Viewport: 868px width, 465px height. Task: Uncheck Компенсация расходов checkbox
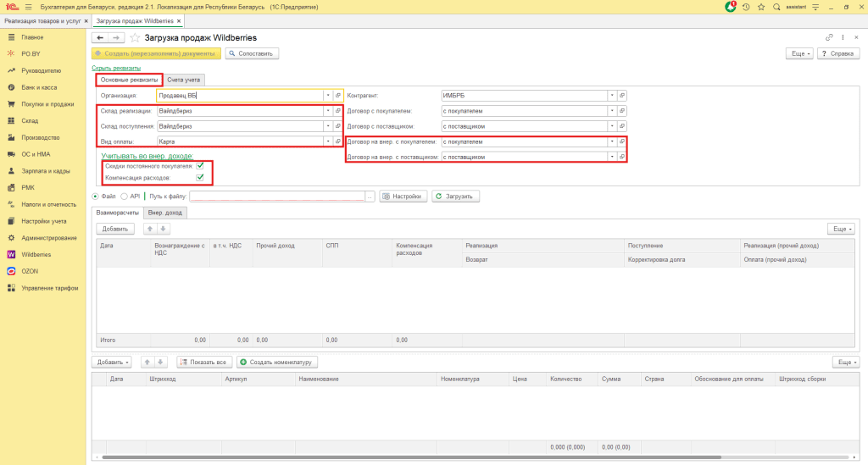coord(200,178)
